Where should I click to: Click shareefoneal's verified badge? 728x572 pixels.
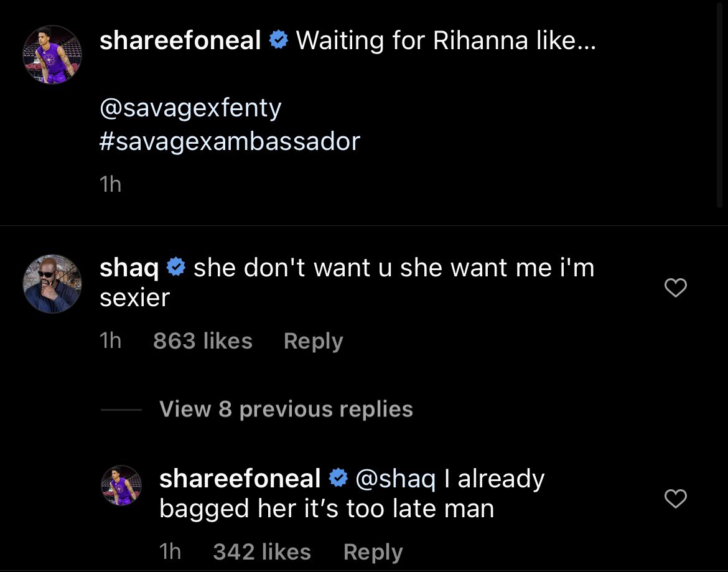click(x=279, y=39)
